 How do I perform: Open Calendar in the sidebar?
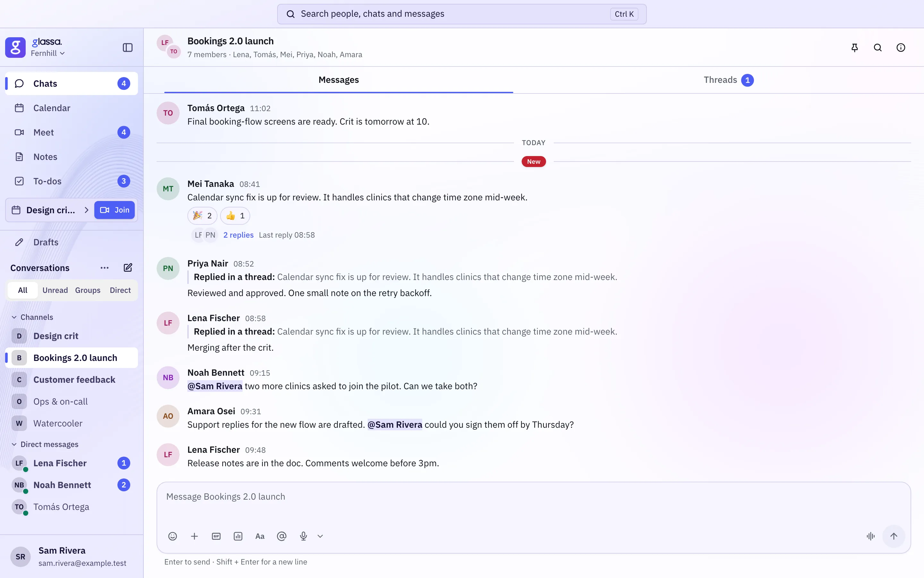(72, 108)
